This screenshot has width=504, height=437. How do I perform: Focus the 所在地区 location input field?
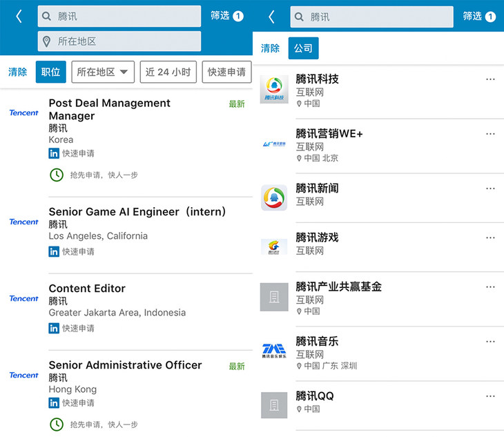[x=119, y=41]
